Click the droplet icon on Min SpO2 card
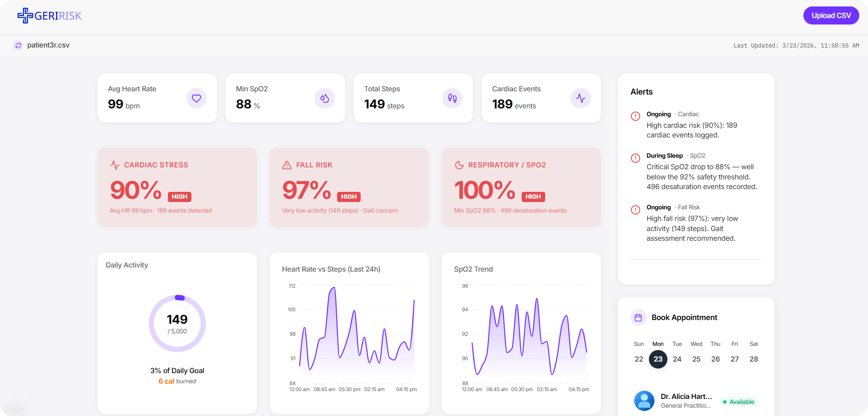Screen dimensions: 868x416 [x=325, y=98]
